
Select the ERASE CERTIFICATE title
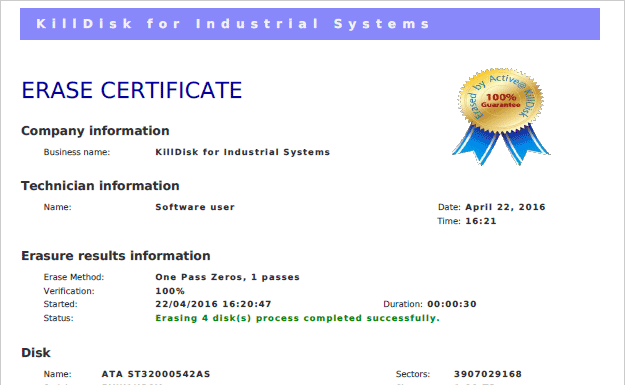point(132,90)
